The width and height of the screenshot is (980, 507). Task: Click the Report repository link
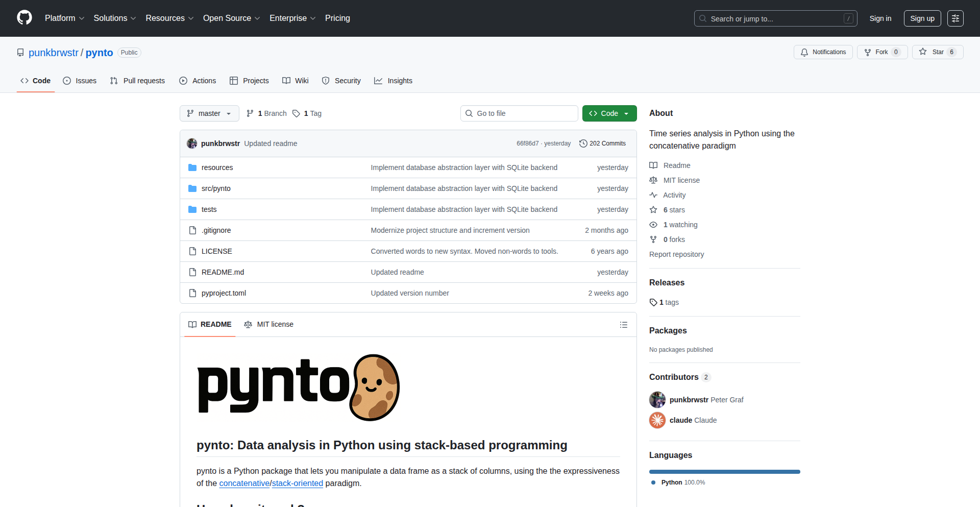pos(676,254)
